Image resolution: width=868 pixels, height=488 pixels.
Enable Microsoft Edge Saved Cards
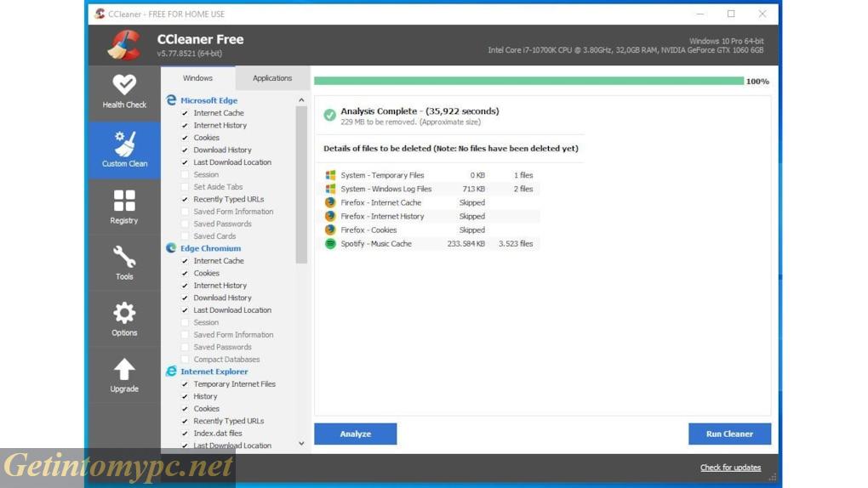point(185,236)
